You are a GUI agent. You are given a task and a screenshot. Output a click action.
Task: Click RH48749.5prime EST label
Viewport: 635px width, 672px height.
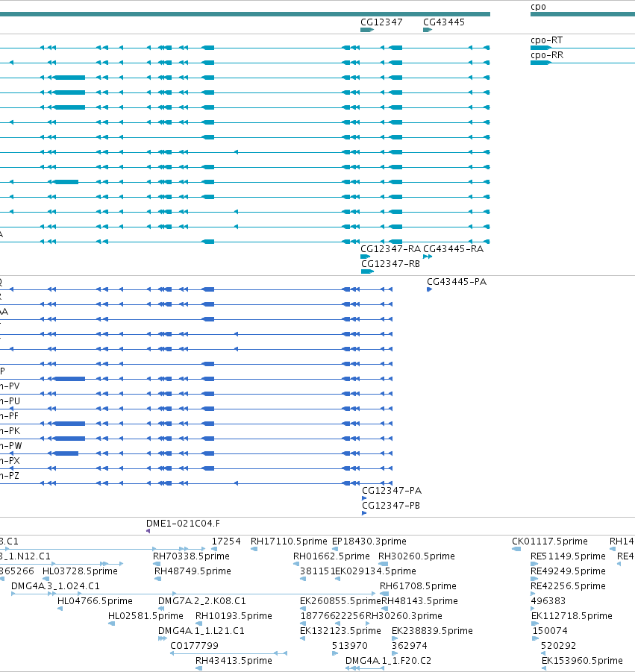pos(193,571)
